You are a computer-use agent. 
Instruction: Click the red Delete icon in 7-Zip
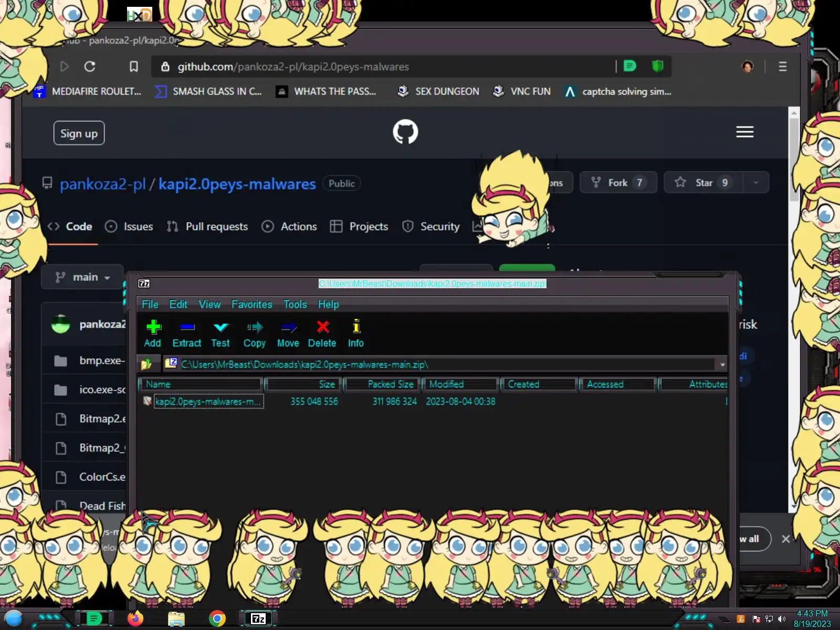(322, 328)
